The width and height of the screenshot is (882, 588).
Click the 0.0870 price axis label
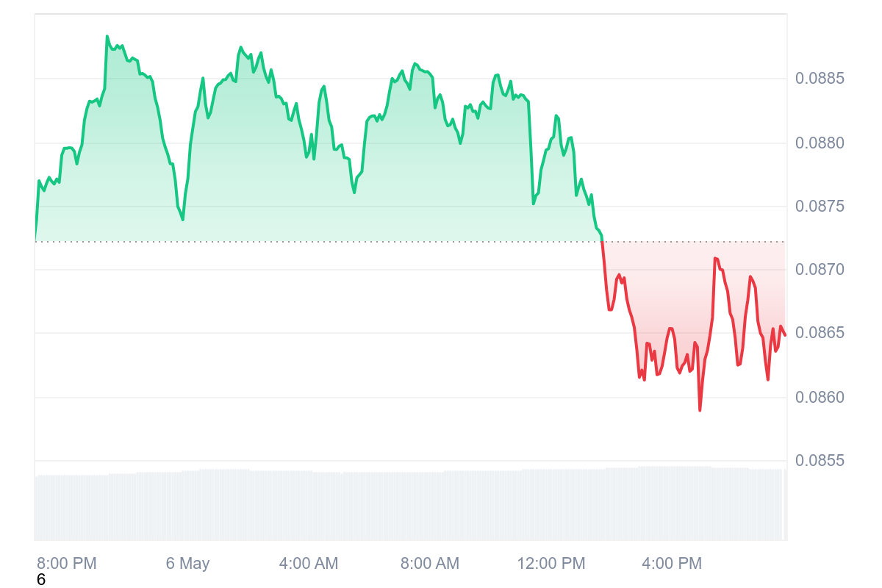(x=820, y=270)
